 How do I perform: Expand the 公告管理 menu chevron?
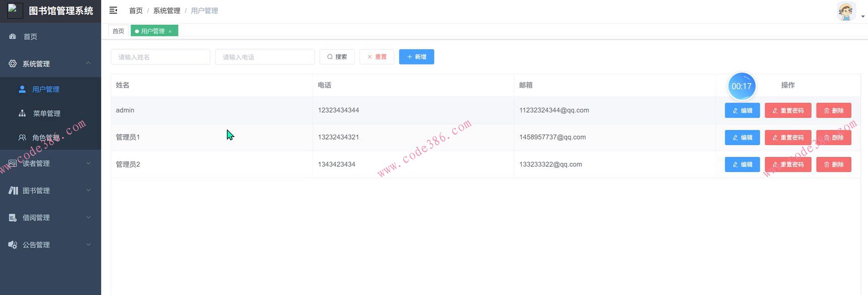tap(88, 245)
